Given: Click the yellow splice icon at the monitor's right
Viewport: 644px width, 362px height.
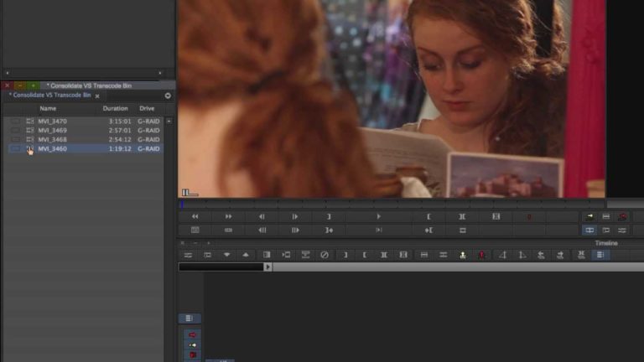Looking at the screenshot, I should 589,217.
